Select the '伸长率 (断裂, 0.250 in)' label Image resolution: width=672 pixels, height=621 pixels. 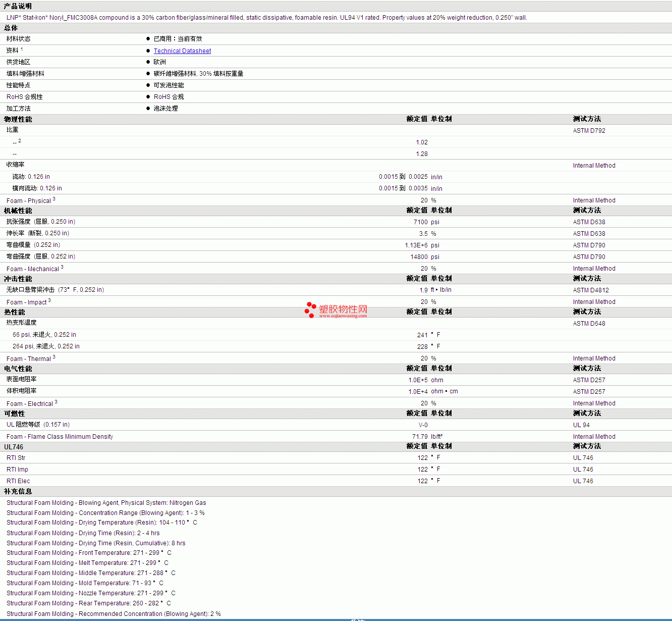38,233
